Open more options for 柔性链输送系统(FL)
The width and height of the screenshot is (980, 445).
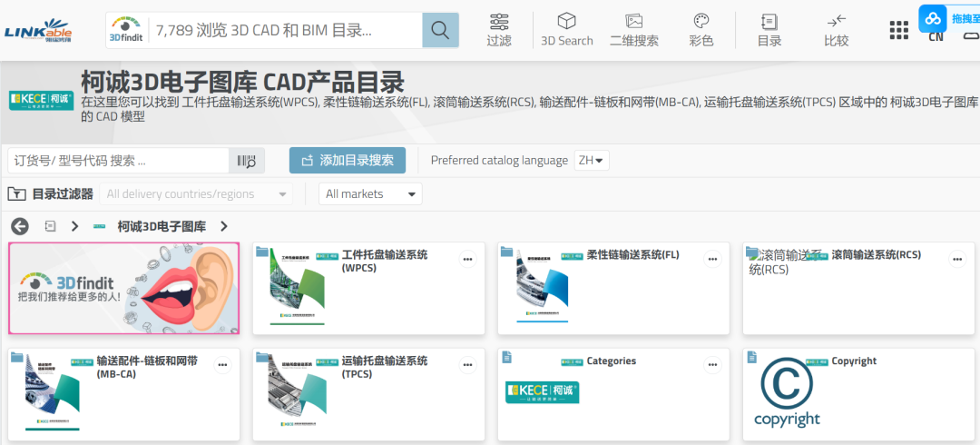pyautogui.click(x=712, y=259)
